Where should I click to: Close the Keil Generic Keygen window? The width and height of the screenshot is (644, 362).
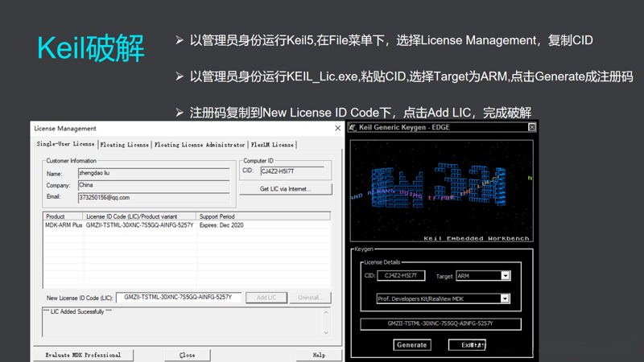532,127
